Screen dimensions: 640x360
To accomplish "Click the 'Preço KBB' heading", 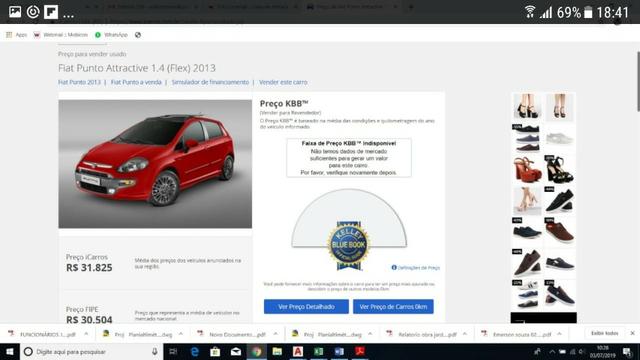I will click(284, 104).
